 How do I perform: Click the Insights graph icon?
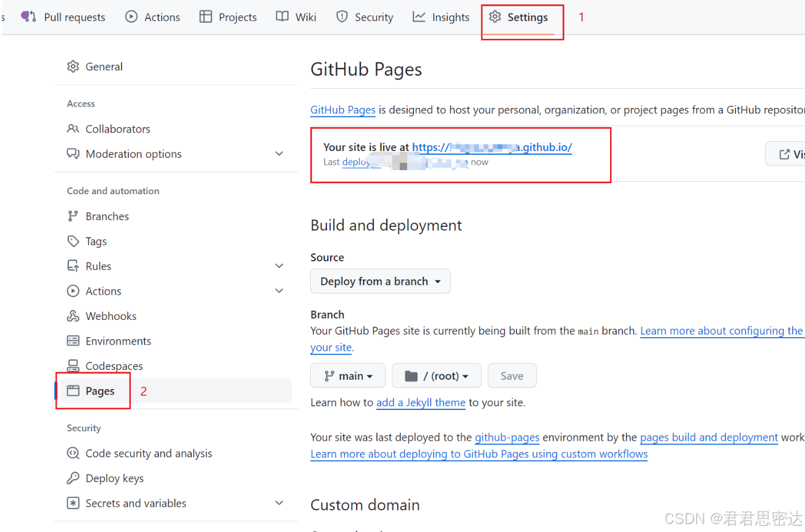(419, 17)
